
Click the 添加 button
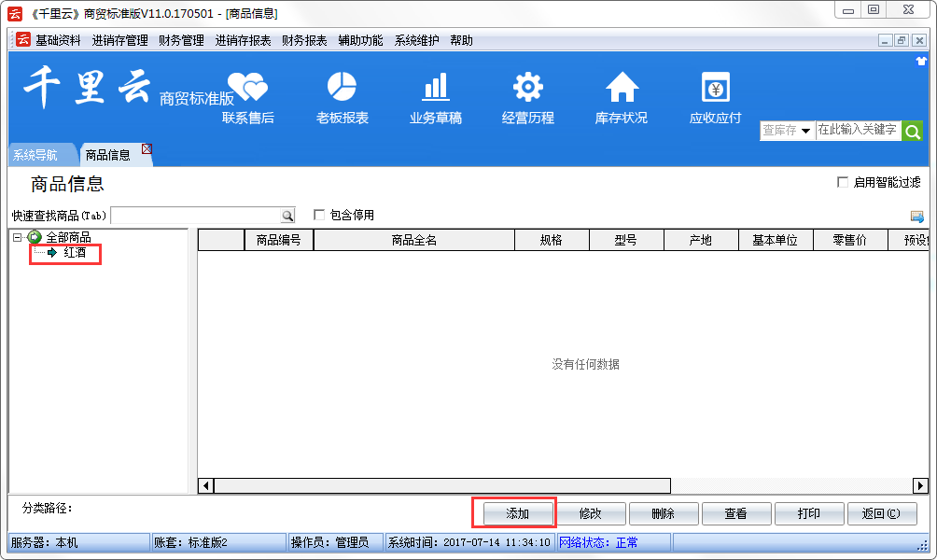coord(517,513)
